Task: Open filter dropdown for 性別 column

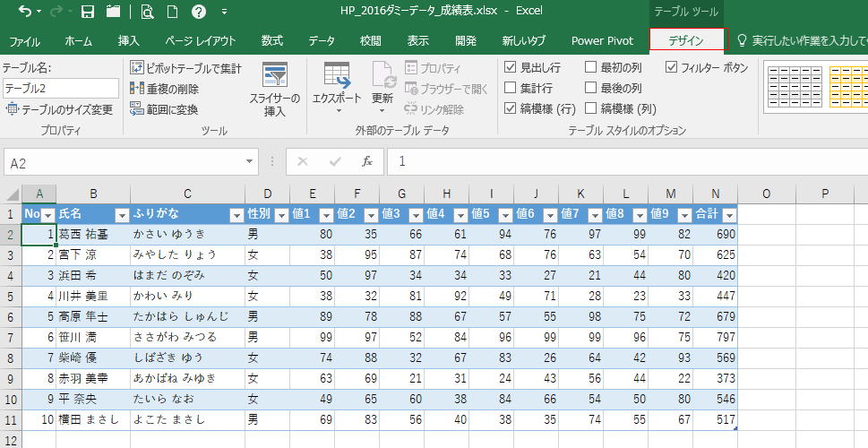Action: [x=280, y=215]
